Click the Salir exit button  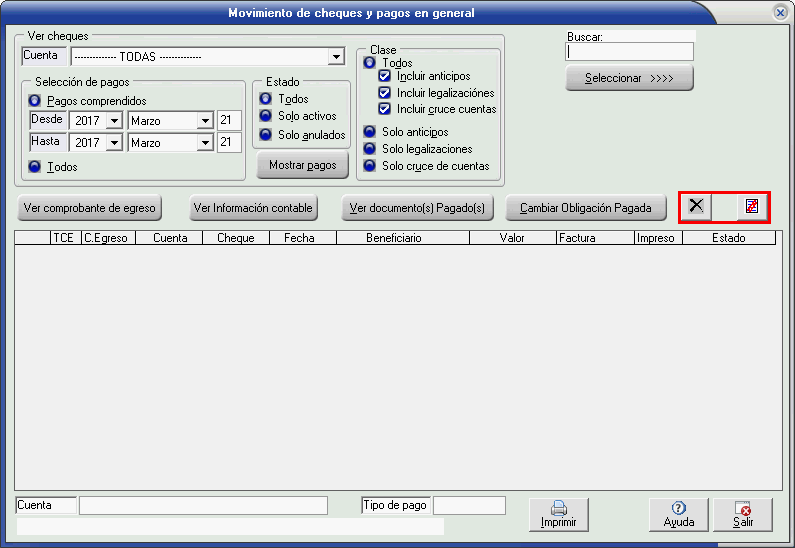click(x=743, y=514)
